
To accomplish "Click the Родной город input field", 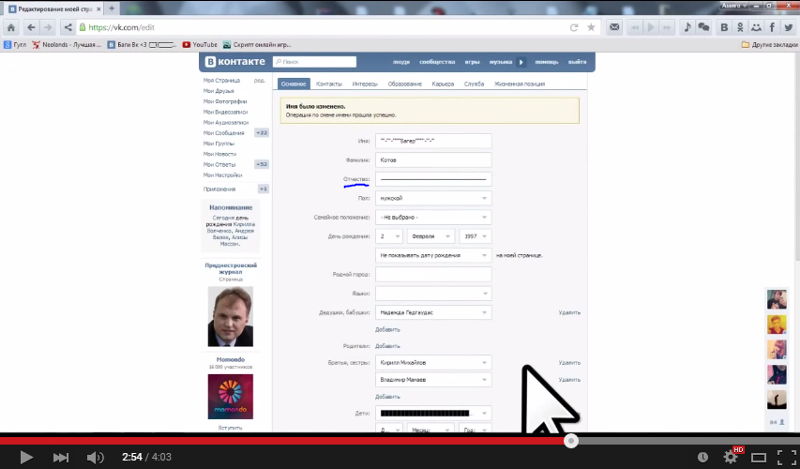I will (433, 275).
